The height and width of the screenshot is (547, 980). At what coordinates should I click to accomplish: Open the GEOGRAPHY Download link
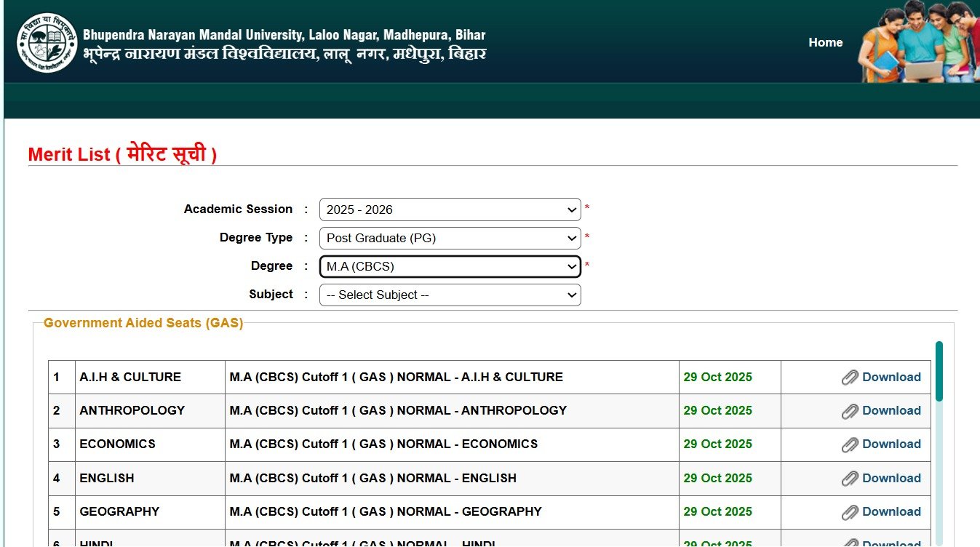pyautogui.click(x=891, y=511)
